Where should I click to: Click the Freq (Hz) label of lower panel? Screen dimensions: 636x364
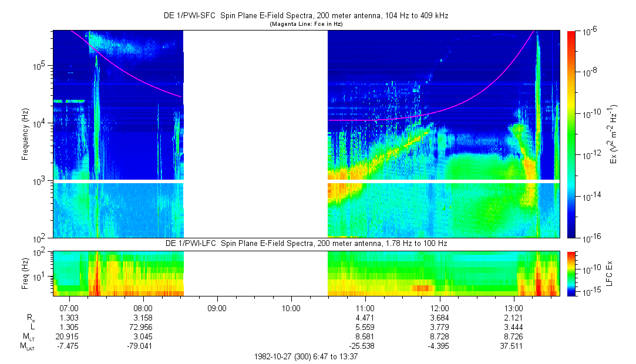25,273
